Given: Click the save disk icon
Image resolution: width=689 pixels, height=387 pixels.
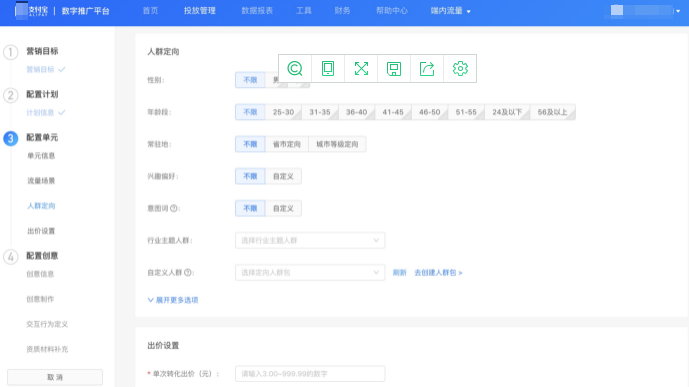Looking at the screenshot, I should [x=394, y=69].
